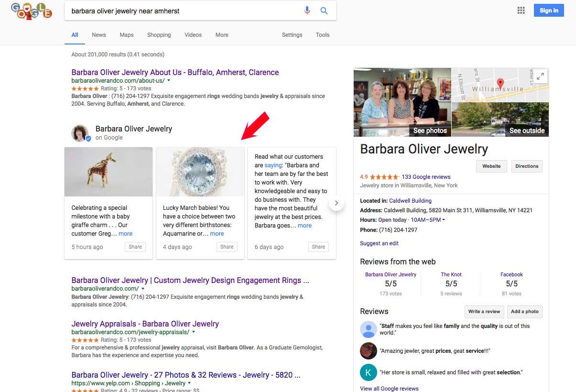This screenshot has height=392, width=576.
Task: Open Barbara Oliver Jewelry web reviews link
Action: tap(391, 274)
